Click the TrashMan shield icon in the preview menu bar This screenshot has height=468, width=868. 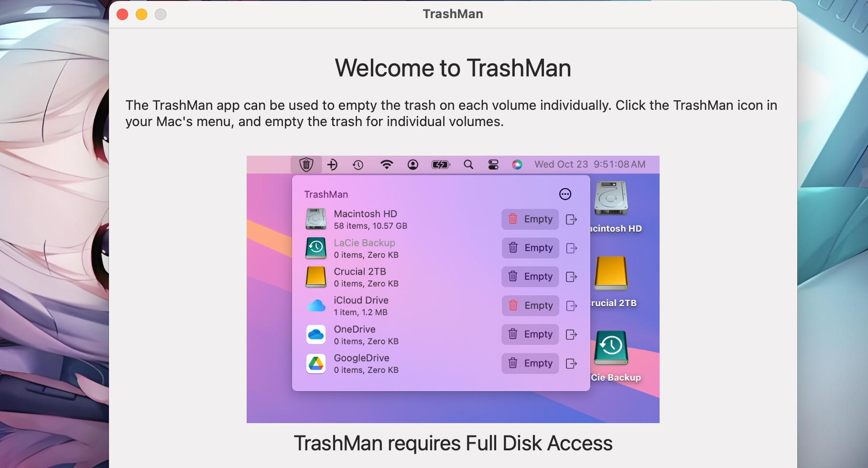pyautogui.click(x=306, y=165)
